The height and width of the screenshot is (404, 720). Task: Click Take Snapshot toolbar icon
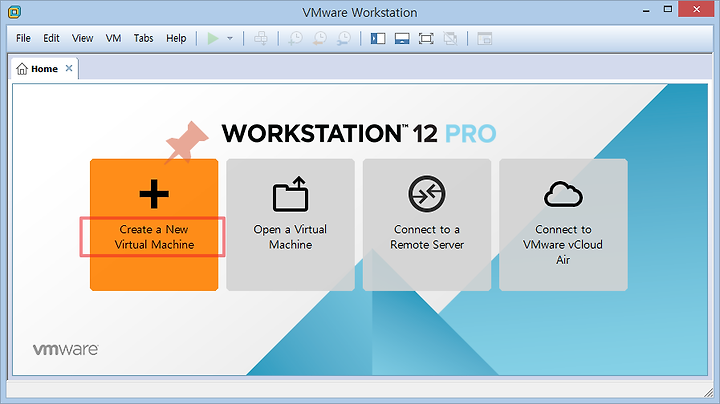coord(295,39)
